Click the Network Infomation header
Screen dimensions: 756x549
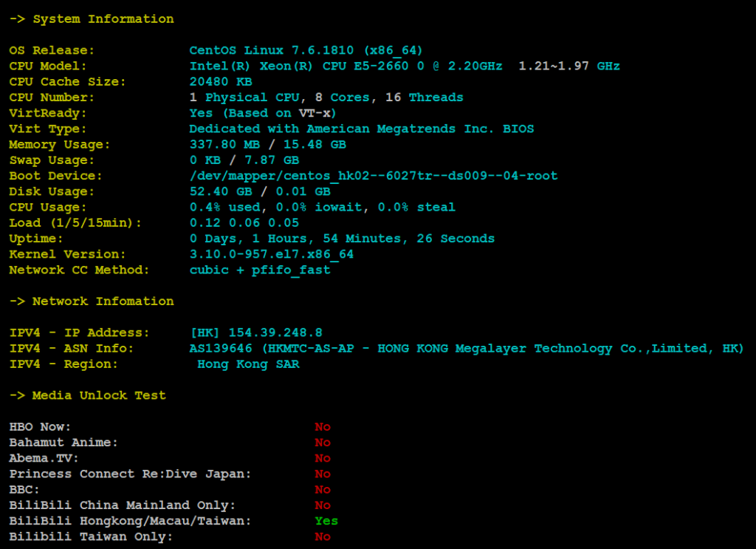[92, 301]
